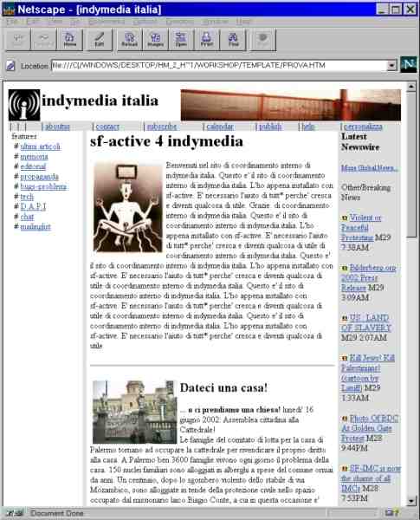Open the D.A.P.I feature link
This screenshot has height=520, width=420.
coord(33,206)
